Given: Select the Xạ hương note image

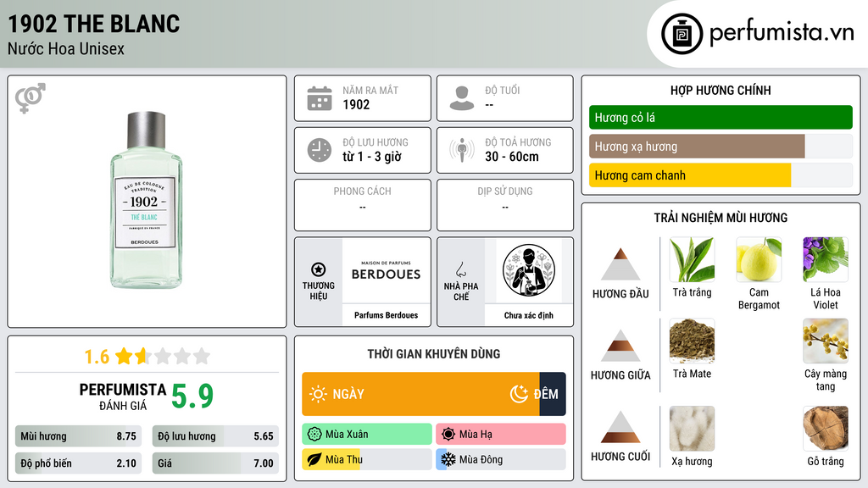Looking at the screenshot, I should (x=692, y=429).
